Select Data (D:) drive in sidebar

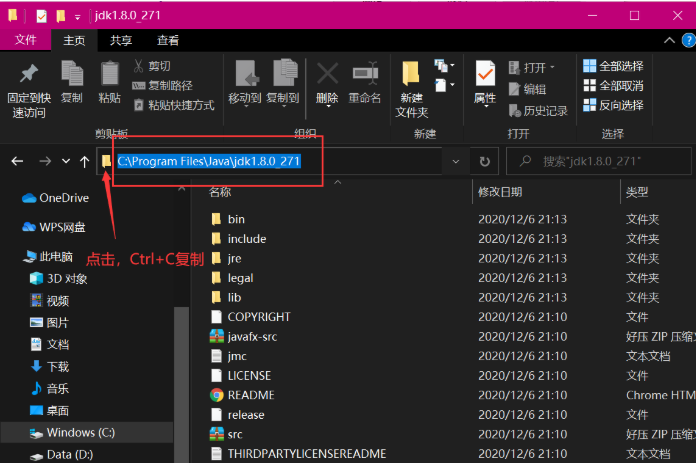[61, 455]
